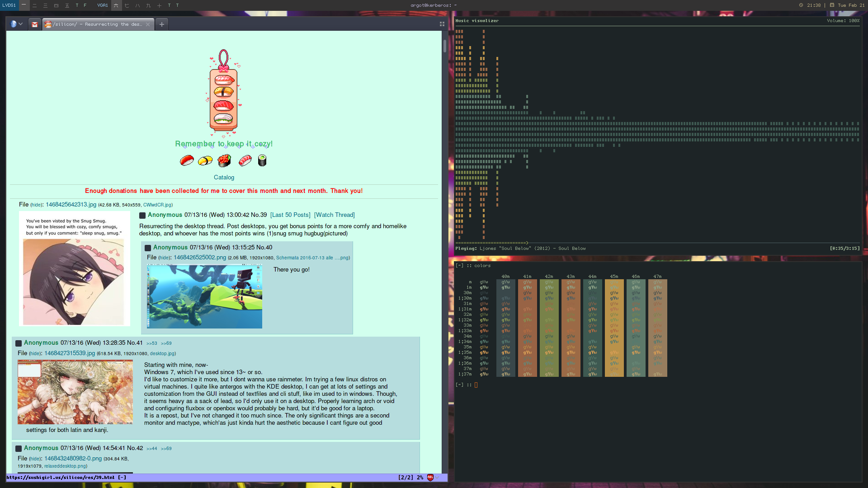Viewport: 868px width, 488px height.
Task: Click the green maki roll icon
Action: (262, 160)
